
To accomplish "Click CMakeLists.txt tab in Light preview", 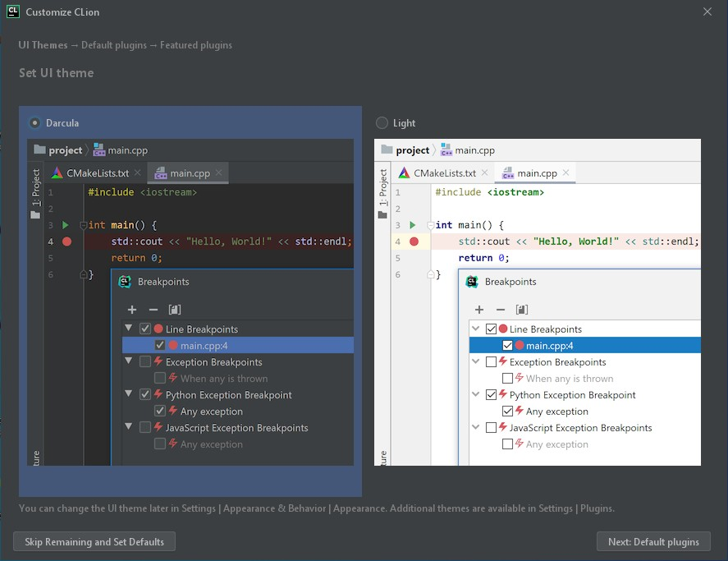I will (x=443, y=173).
